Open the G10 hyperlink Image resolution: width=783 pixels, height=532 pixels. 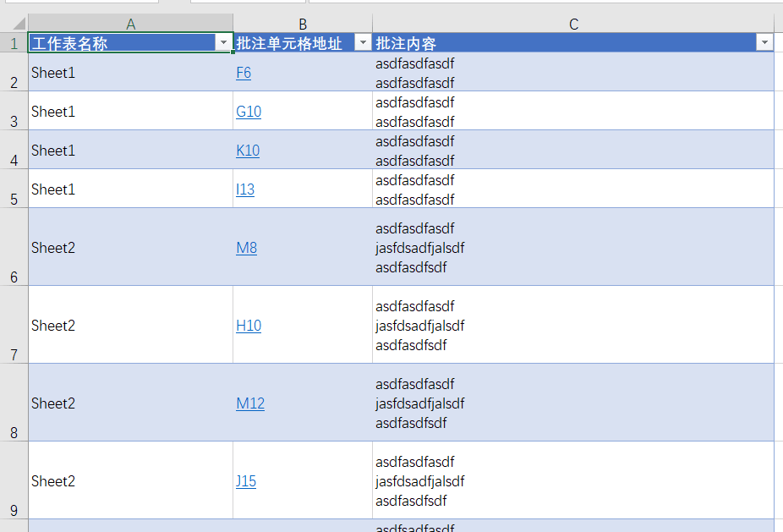point(249,112)
